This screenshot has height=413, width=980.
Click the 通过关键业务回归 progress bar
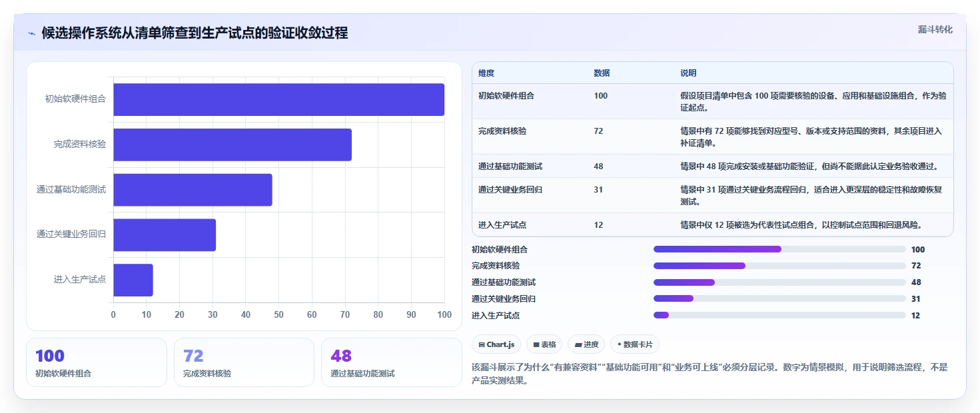[x=779, y=298]
